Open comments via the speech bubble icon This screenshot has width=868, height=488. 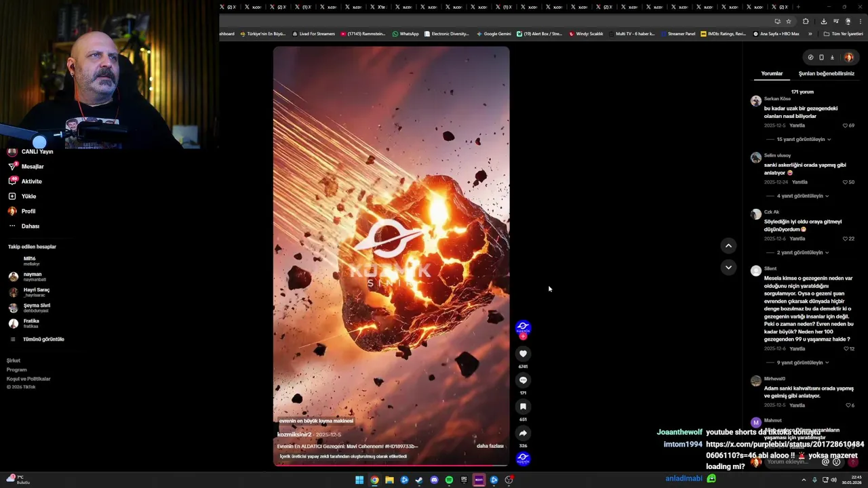(x=523, y=380)
